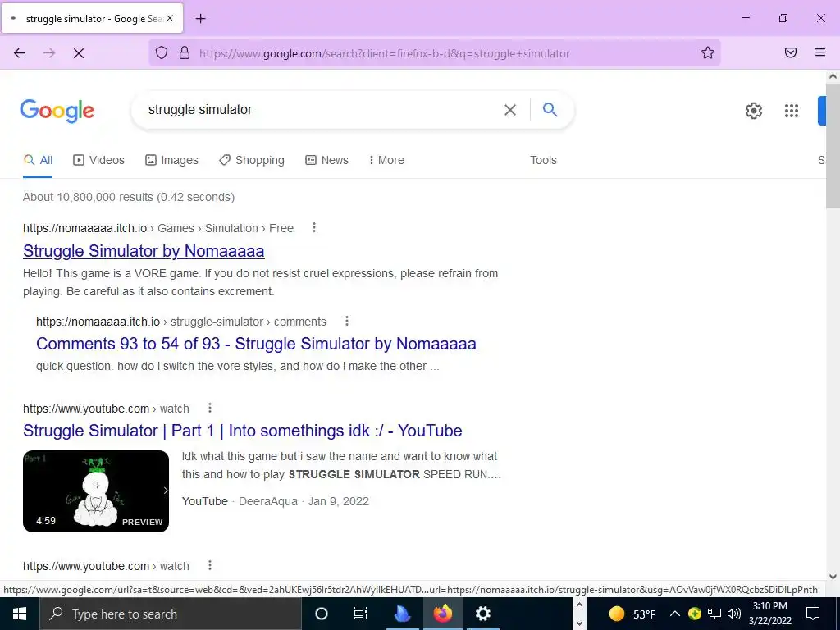This screenshot has height=630, width=840.
Task: Click the scrollbar up arrow at top
Action: tap(833, 76)
